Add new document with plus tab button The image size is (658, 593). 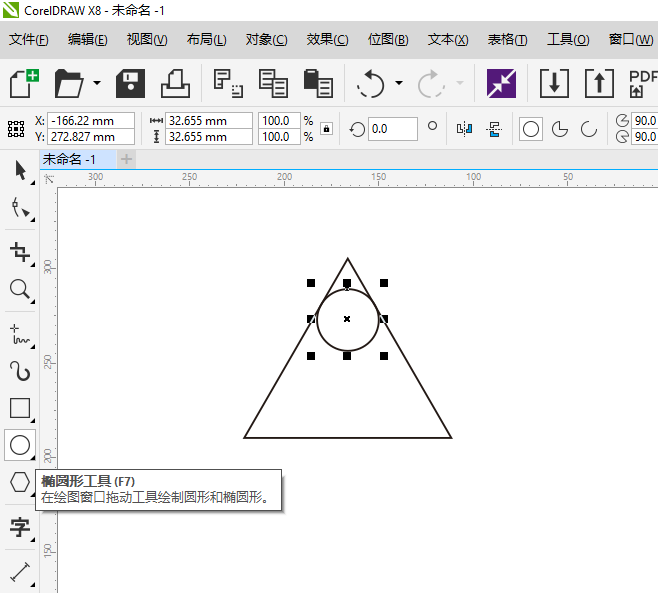click(126, 159)
